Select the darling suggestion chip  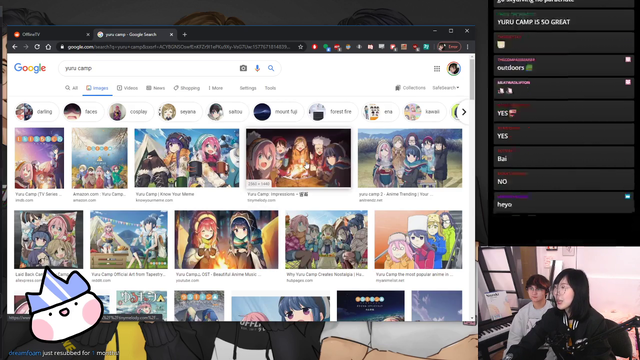tap(37, 112)
